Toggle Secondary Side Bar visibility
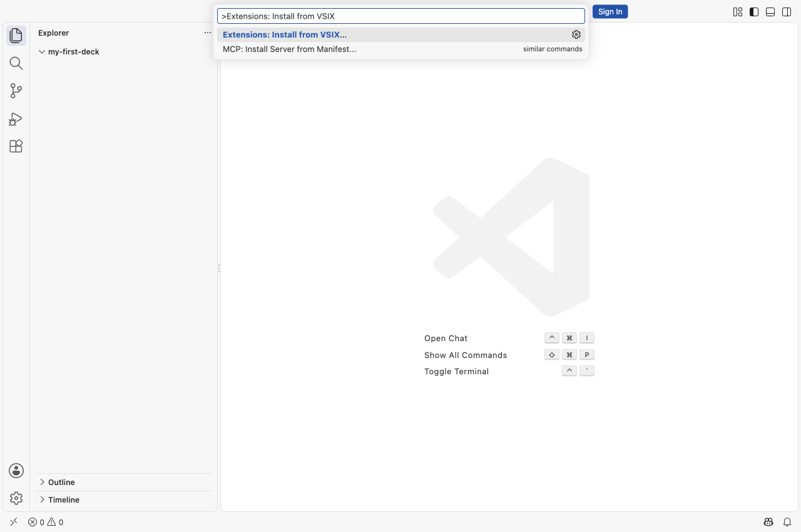This screenshot has width=801, height=532. click(x=787, y=12)
